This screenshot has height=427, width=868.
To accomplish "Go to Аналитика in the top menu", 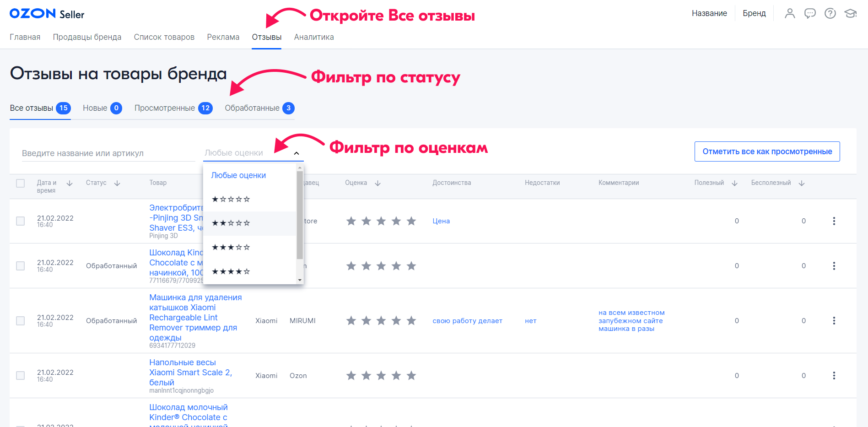I will pyautogui.click(x=314, y=37).
